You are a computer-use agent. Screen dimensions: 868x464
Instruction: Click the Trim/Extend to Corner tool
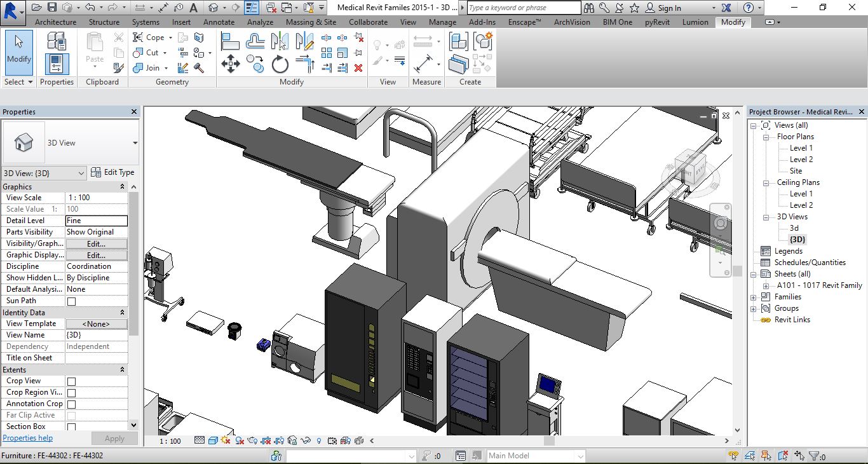pos(306,64)
